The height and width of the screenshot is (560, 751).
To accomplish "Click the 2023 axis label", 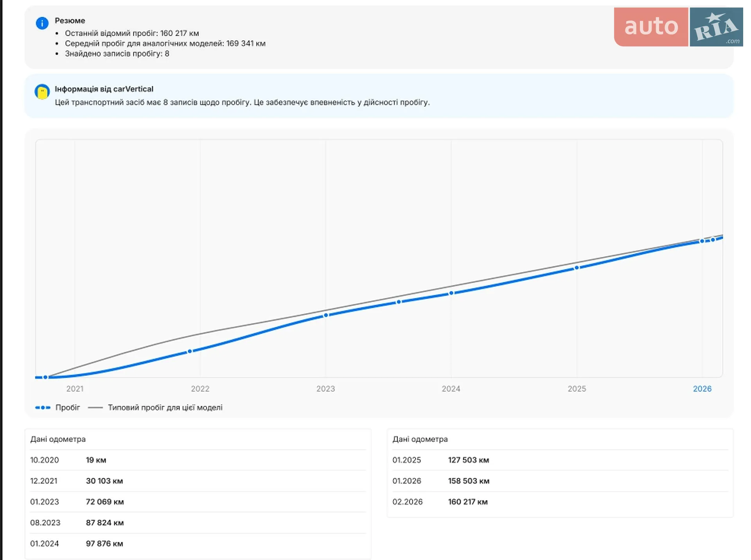I will tap(325, 389).
